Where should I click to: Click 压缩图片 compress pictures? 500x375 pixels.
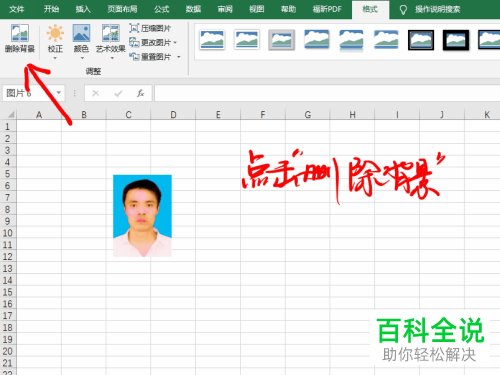pyautogui.click(x=150, y=28)
